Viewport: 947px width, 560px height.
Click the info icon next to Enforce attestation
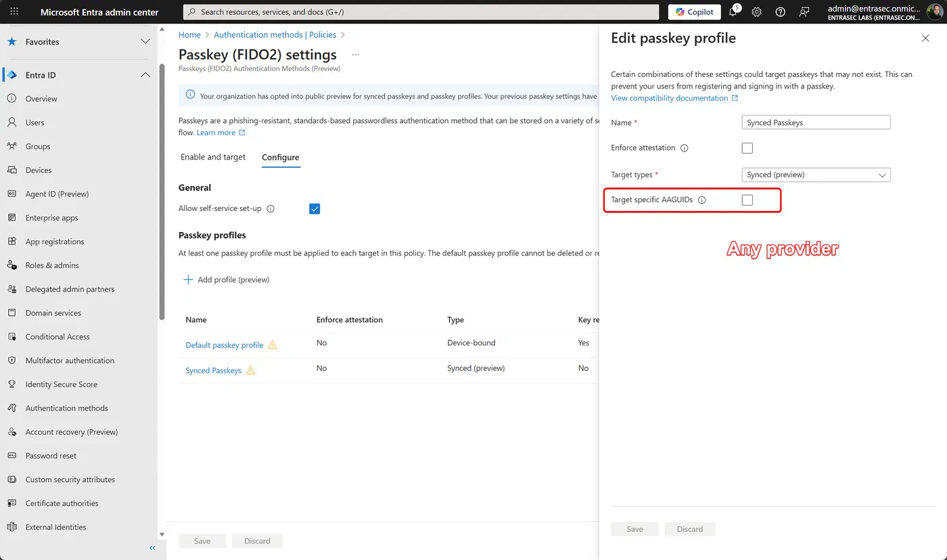[x=684, y=148]
